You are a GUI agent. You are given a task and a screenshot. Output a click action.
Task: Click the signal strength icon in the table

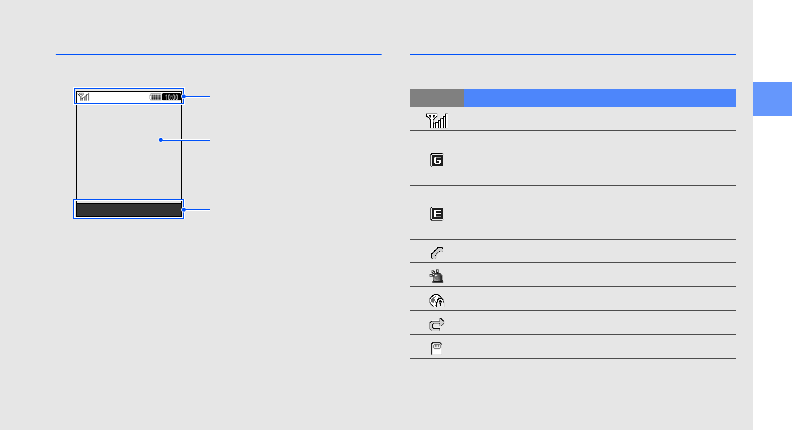coord(437,120)
